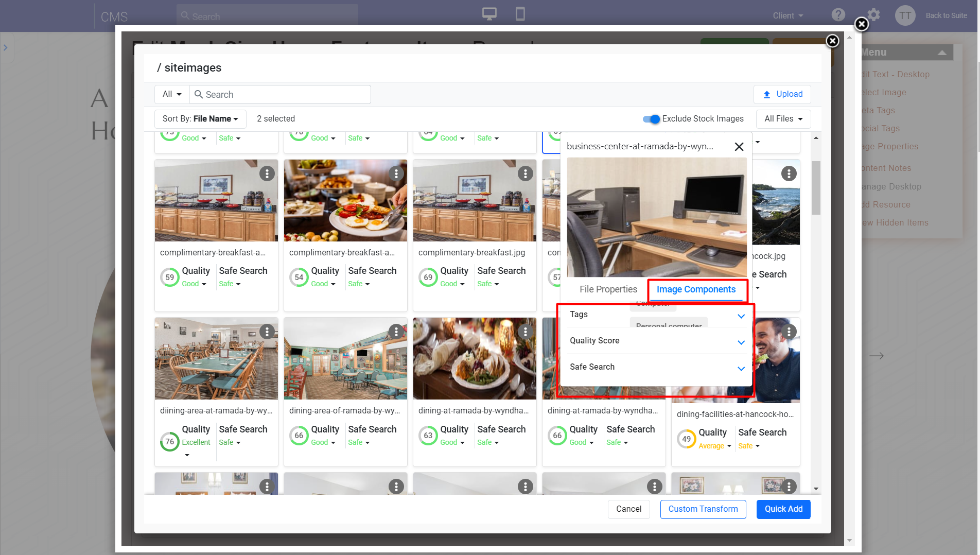Click Social Tags menu item
The image size is (980, 555).
pyautogui.click(x=881, y=129)
